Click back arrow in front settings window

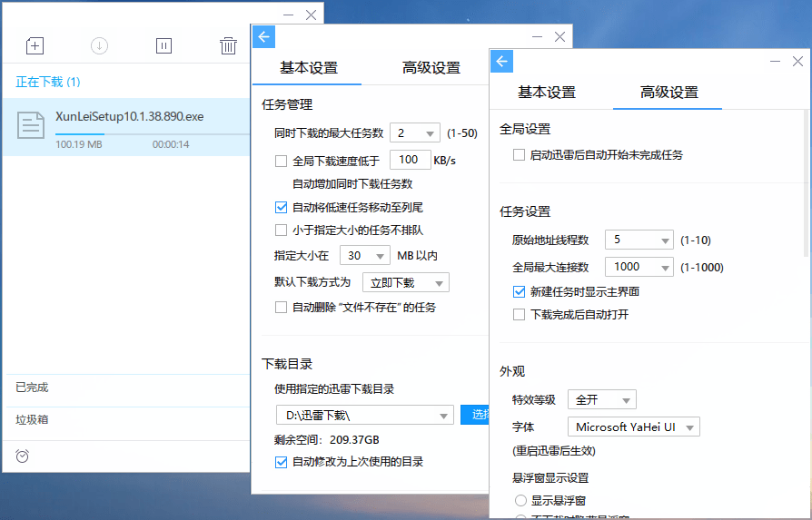501,62
